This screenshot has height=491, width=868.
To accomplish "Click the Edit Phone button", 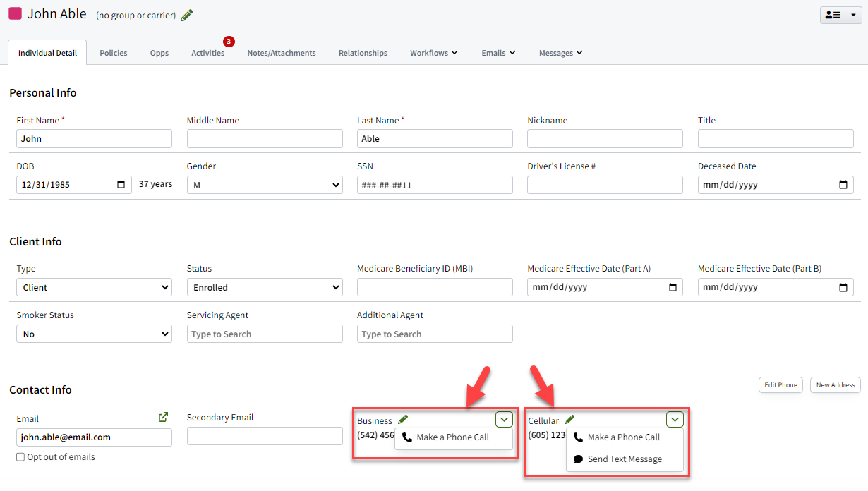I will (x=780, y=384).
